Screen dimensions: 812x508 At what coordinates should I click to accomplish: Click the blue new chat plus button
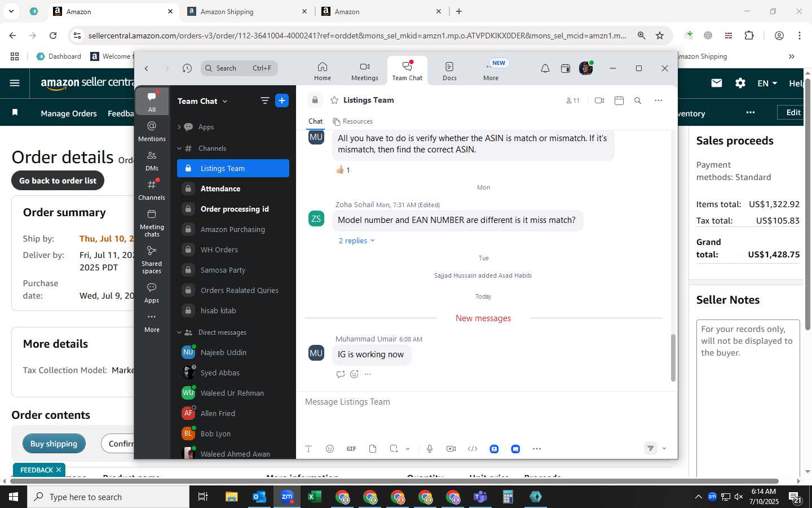coord(282,100)
